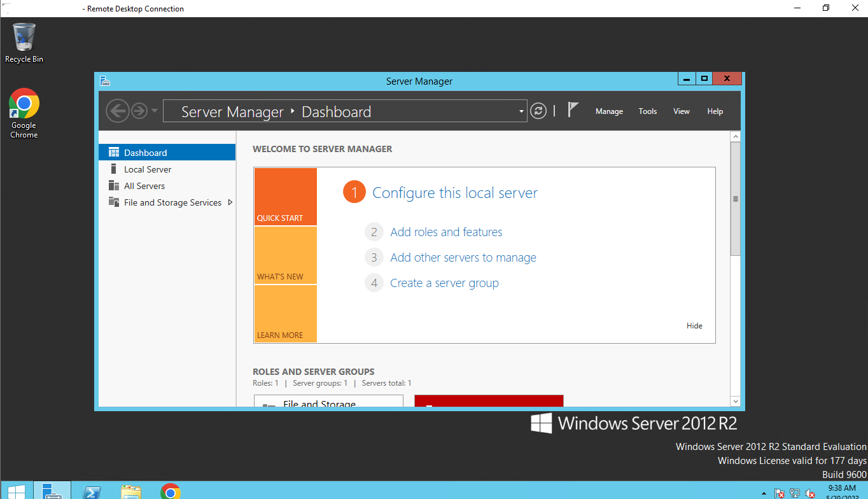Show hidden tray icons arrow
Screen dimensions: 868x499
[x=764, y=493]
